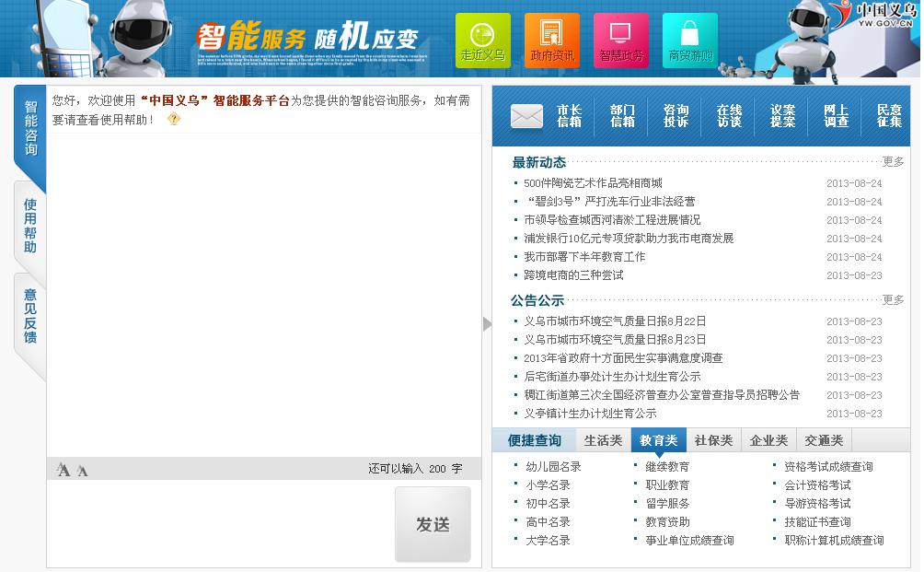Open news item 跨境电商的三种尝试
Image resolution: width=924 pixels, height=572 pixels.
point(573,275)
